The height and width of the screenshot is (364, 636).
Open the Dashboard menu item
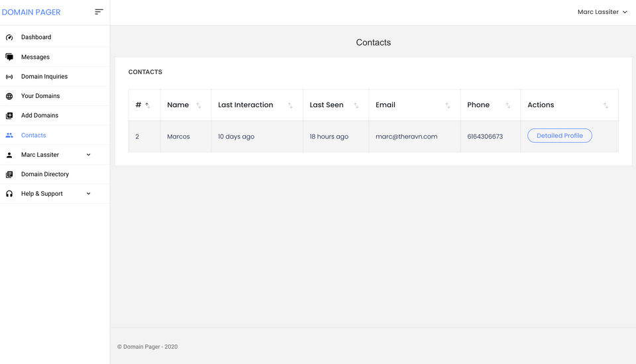click(x=55, y=37)
